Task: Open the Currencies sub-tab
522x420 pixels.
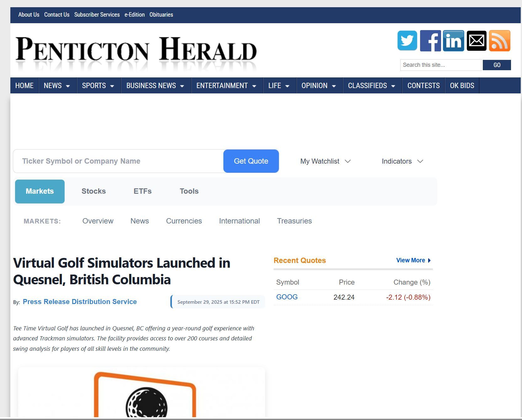Action: 184,221
